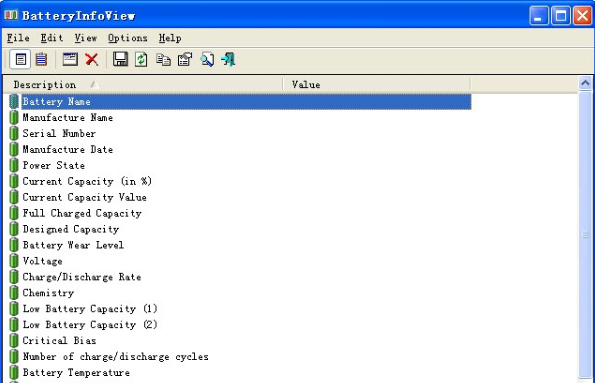
Task: Select the Battery Name row
Action: 240,102
